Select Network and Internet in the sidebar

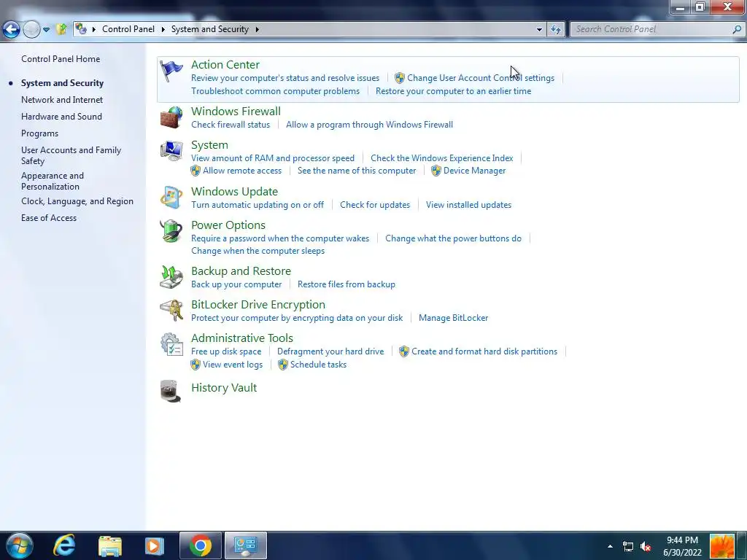point(62,99)
